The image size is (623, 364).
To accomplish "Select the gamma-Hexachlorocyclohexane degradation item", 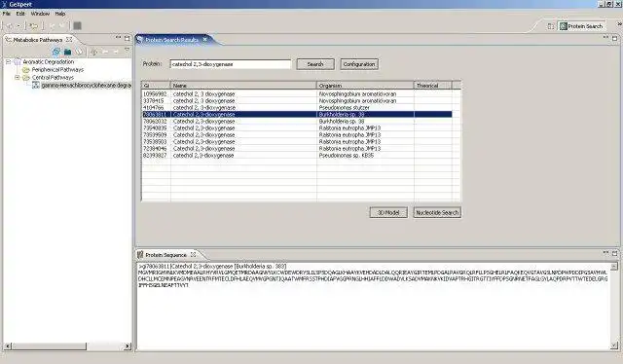I will [x=87, y=85].
